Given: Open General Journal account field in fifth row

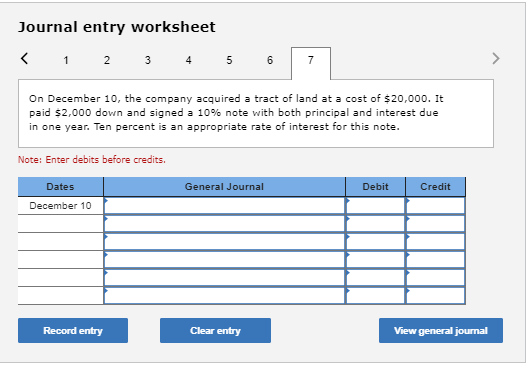Looking at the screenshot, I should (x=225, y=278).
